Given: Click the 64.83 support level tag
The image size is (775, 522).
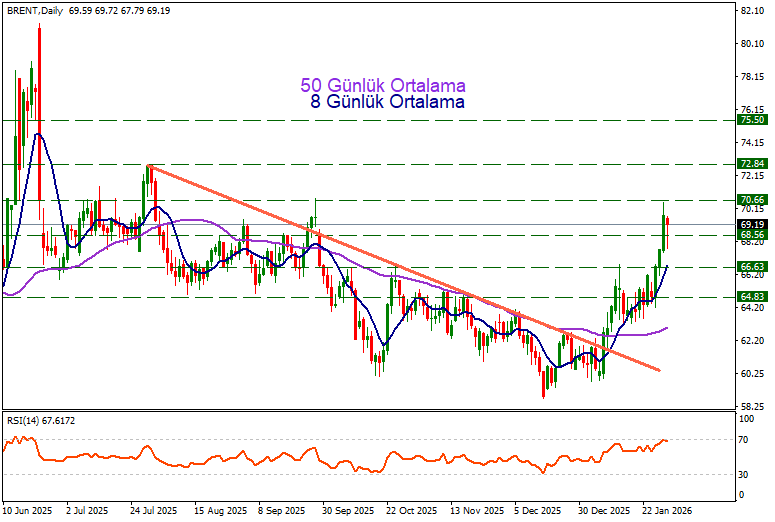Looking at the screenshot, I should coord(752,297).
